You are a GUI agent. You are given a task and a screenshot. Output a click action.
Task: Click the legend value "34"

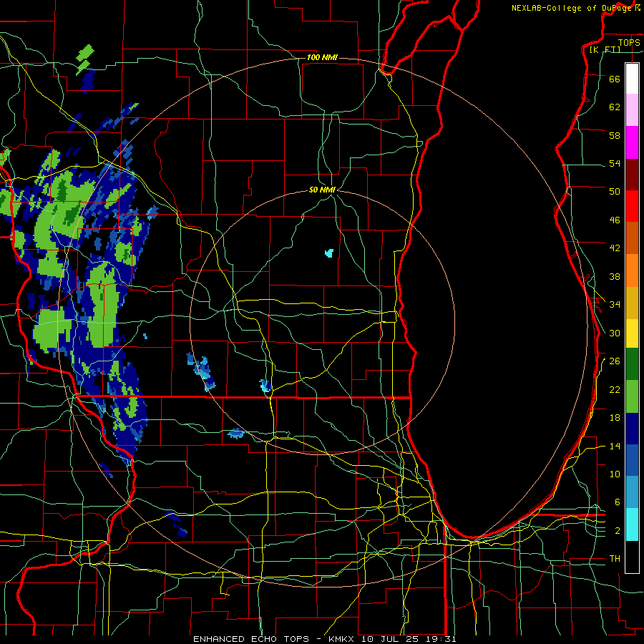point(615,305)
